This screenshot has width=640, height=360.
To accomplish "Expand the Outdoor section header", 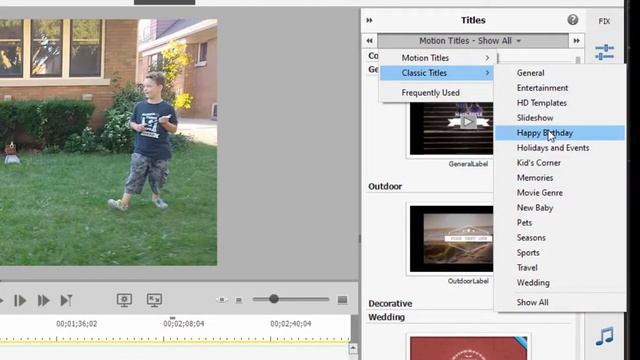I will (385, 187).
